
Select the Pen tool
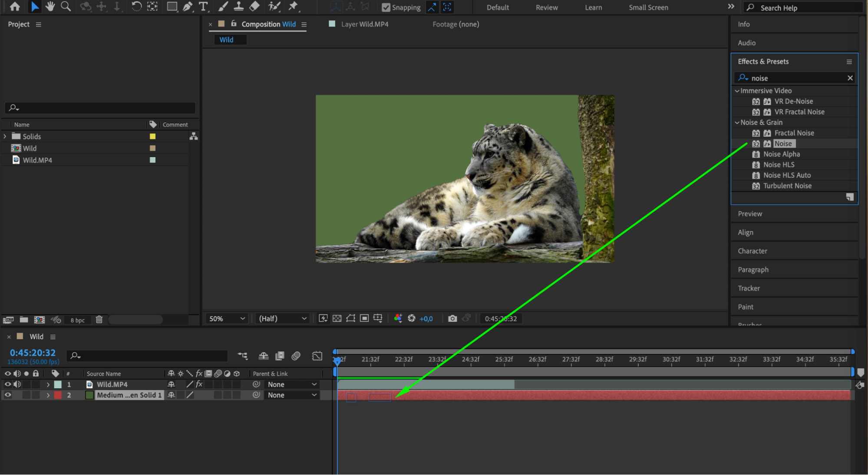click(188, 7)
